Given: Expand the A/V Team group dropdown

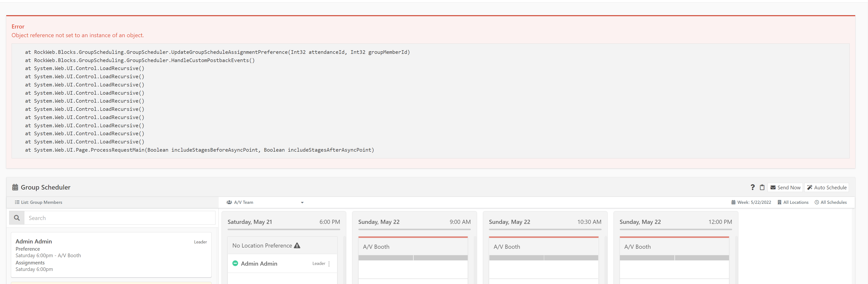Looking at the screenshot, I should point(302,202).
